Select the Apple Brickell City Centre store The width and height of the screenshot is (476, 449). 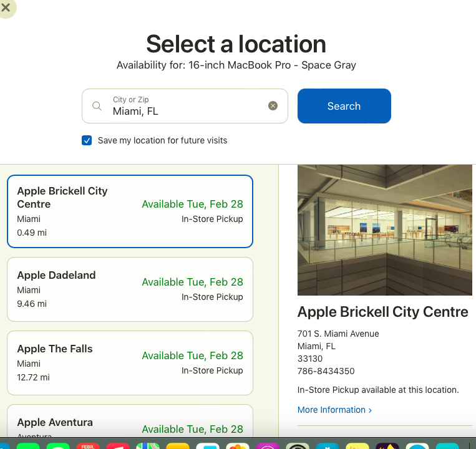click(x=130, y=211)
